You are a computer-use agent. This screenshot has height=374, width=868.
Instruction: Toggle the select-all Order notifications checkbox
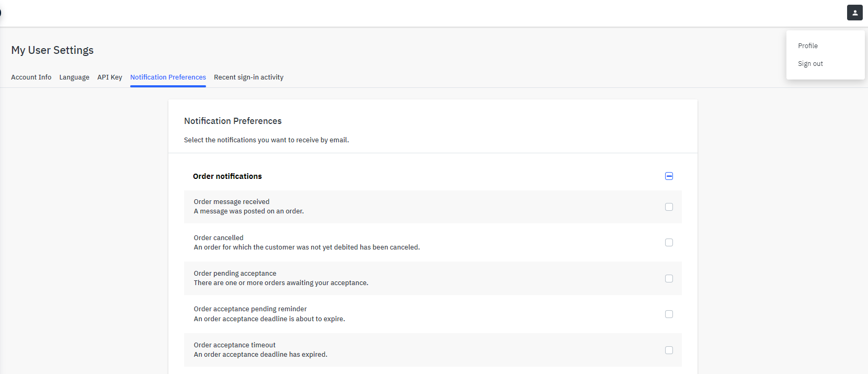click(x=669, y=176)
